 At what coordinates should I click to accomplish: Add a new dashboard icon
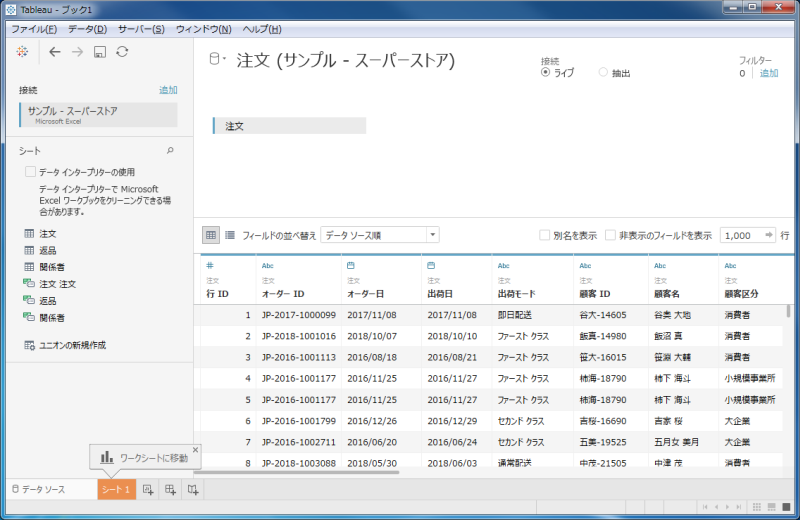point(170,490)
